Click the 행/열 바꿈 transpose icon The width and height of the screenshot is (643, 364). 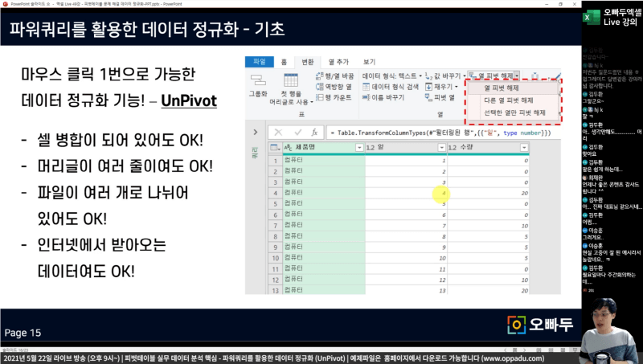[x=319, y=76]
